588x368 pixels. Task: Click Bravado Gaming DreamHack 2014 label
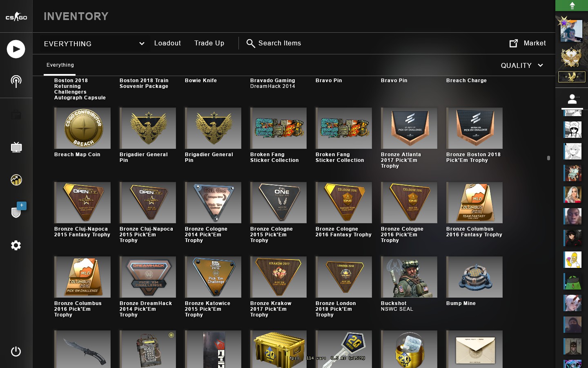pyautogui.click(x=273, y=83)
